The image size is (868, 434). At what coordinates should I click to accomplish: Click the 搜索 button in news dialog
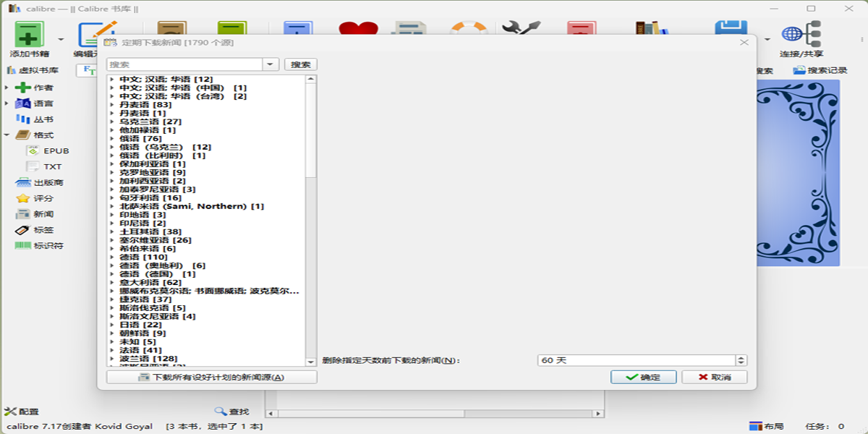pos(301,64)
